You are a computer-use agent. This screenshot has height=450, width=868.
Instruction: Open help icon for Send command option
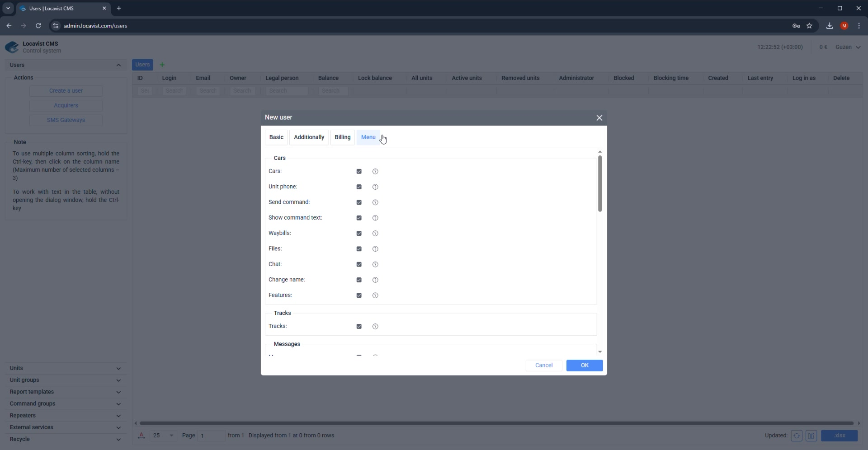375,202
